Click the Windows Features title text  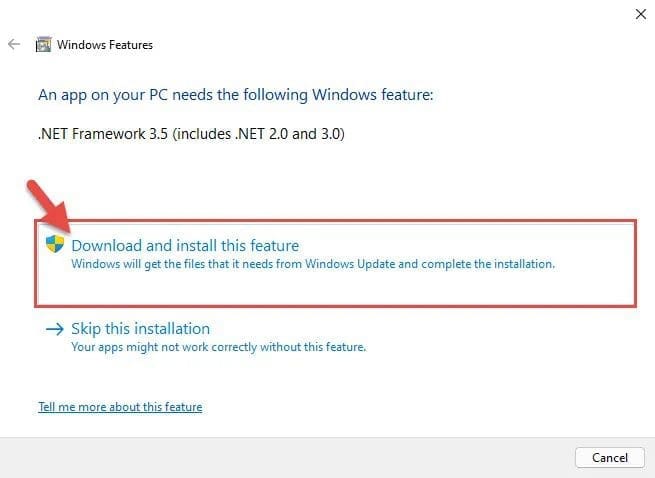click(105, 45)
